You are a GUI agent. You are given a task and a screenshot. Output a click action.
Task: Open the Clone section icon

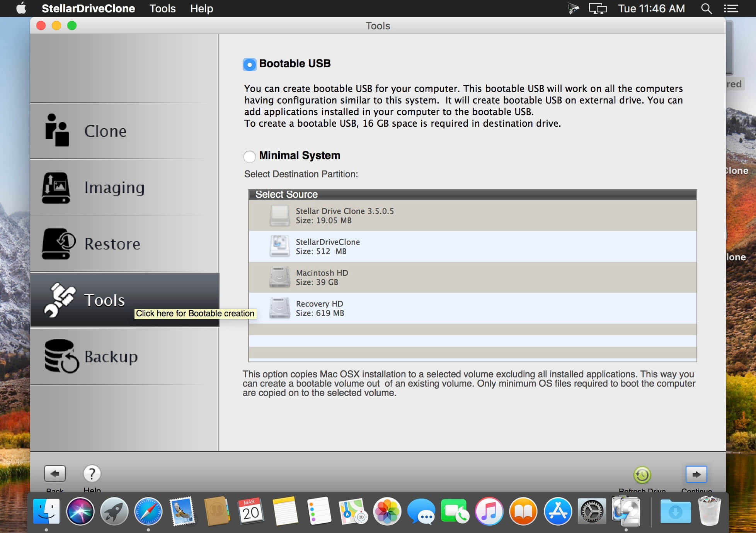coord(57,131)
